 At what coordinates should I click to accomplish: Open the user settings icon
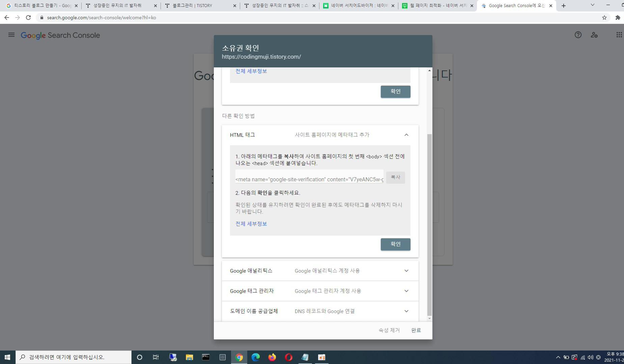(594, 35)
